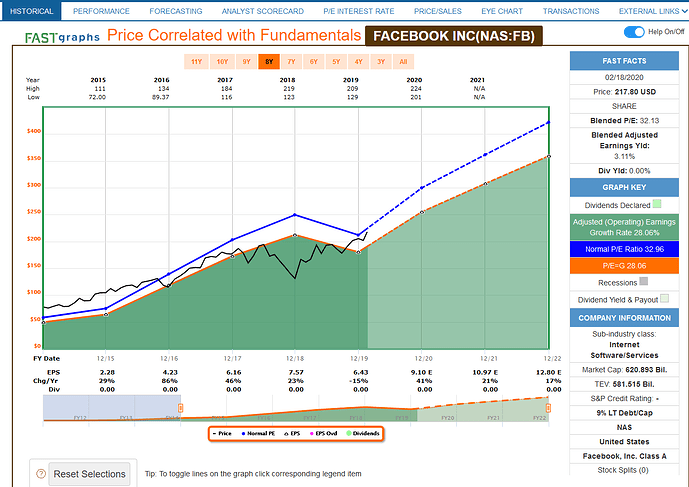Click left handle of range slider
Image resolution: width=689 pixels, height=487 pixels.
[x=180, y=408]
